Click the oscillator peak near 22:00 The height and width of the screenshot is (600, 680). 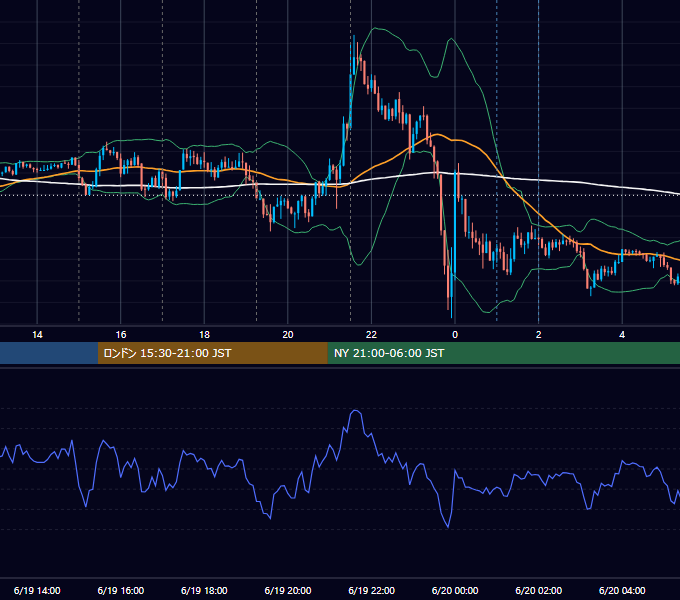356,411
